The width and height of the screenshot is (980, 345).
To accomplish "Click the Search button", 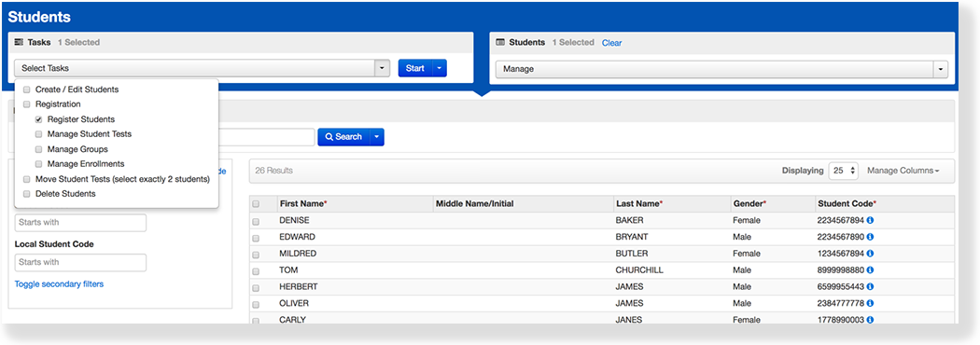I will tap(343, 137).
